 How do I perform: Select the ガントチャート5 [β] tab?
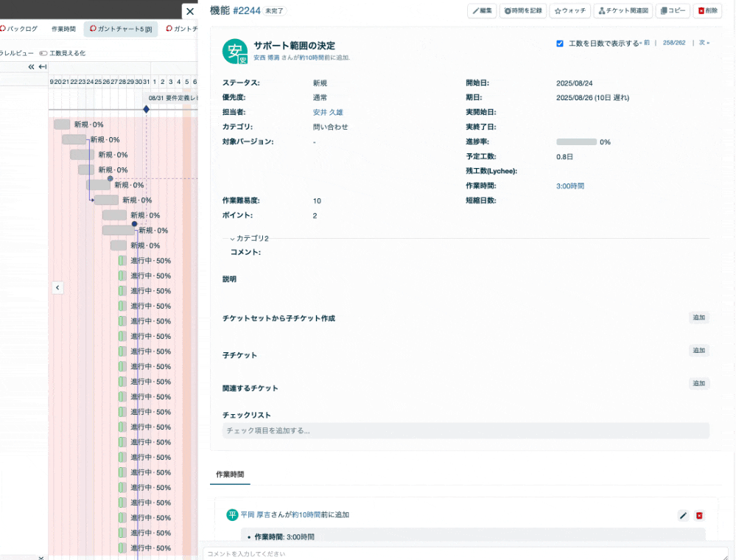coord(121,29)
